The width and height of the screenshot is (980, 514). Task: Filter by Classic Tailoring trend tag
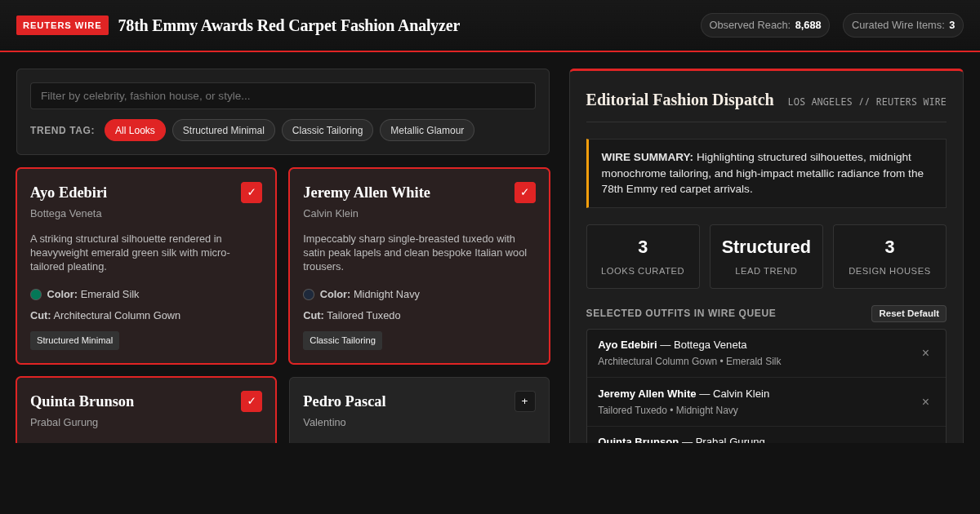click(327, 131)
